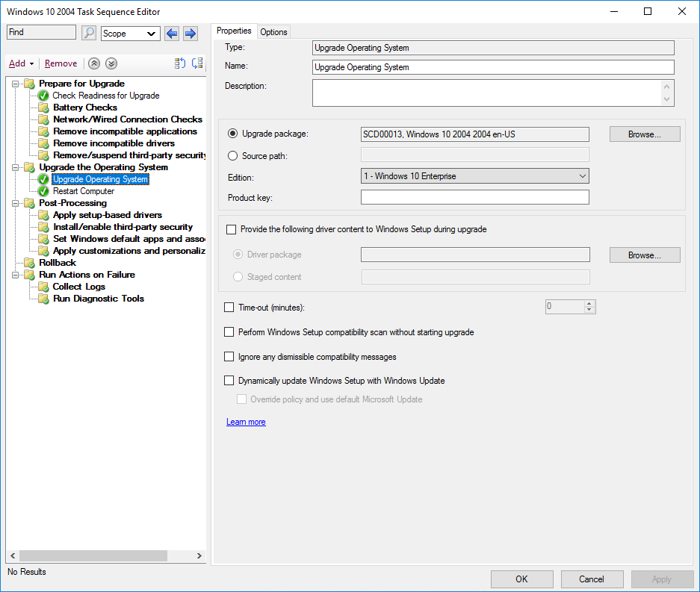Open the Edition combo box
This screenshot has width=700, height=592.
pyautogui.click(x=475, y=175)
